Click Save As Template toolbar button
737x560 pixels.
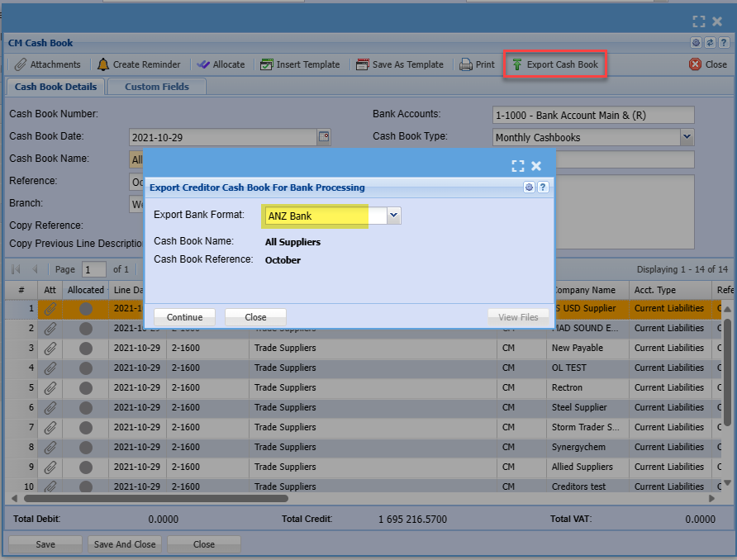coord(400,64)
